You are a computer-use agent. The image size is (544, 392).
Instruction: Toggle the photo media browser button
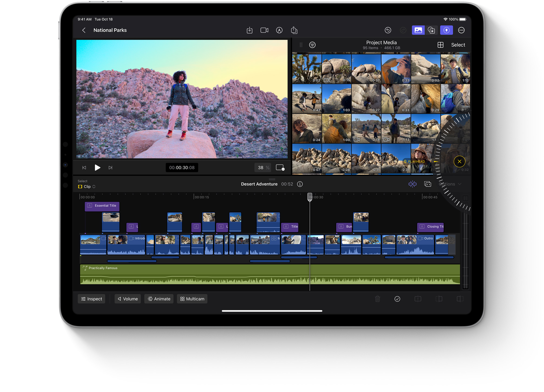coord(418,30)
